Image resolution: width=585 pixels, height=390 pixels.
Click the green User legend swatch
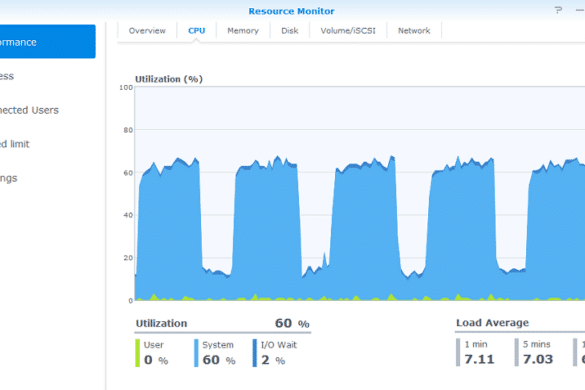[x=138, y=353]
